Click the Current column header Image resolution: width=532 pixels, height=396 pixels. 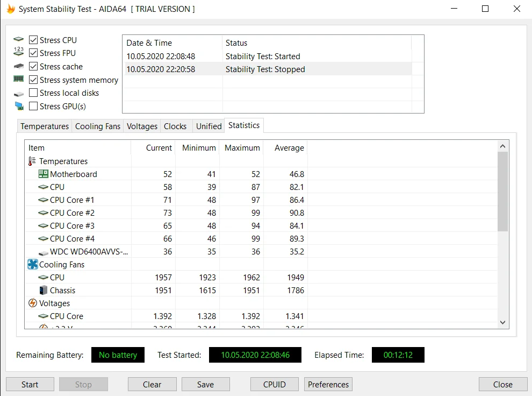click(x=153, y=148)
